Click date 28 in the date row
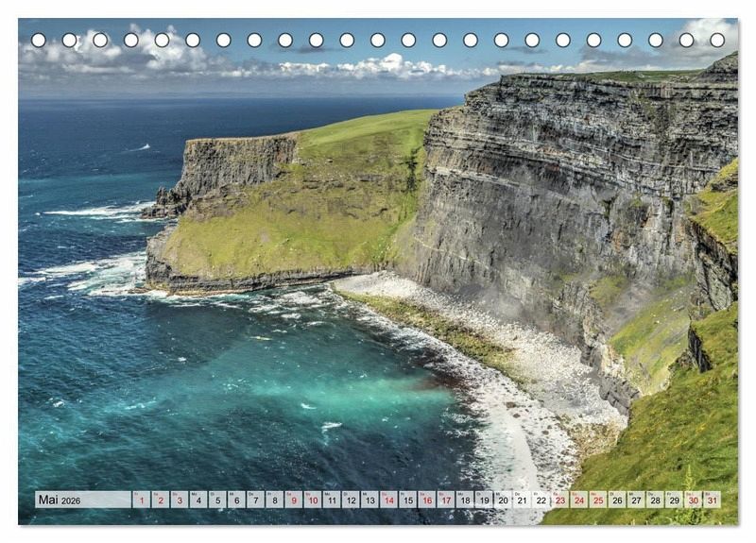Image resolution: width=756 pixels, height=543 pixels. click(x=655, y=501)
